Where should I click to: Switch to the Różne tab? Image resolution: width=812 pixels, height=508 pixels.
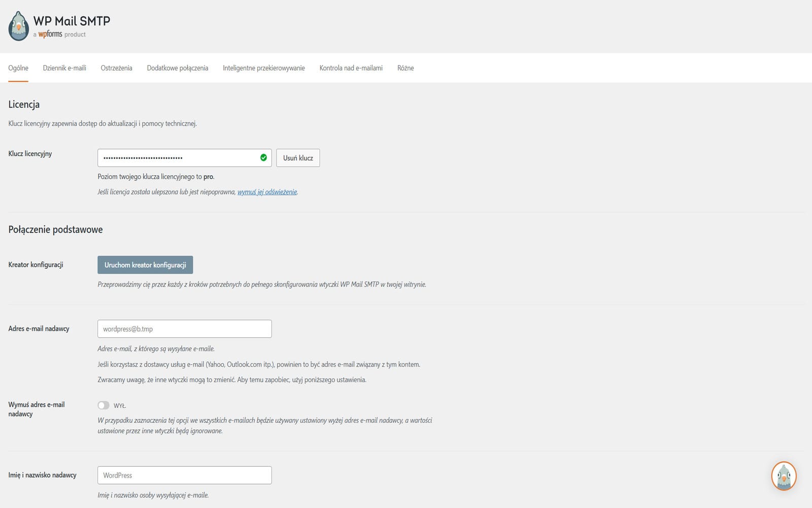405,68
